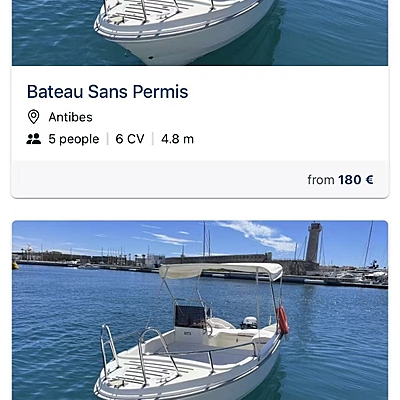Click the 5 people capacity label
Viewport: 400px width, 400px height.
74,139
